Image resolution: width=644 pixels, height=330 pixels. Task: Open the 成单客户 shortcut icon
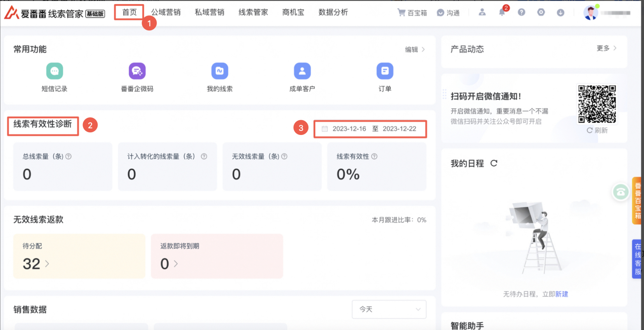click(x=302, y=71)
